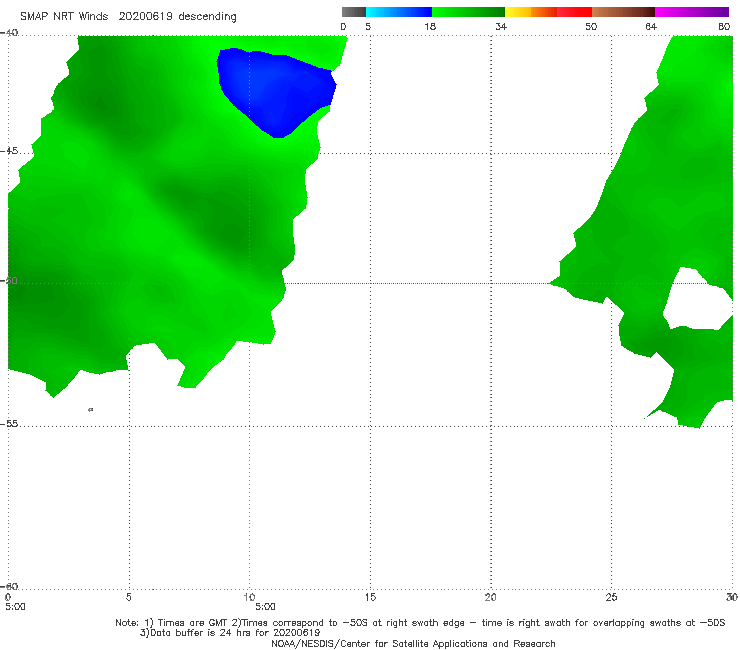Image resolution: width=740 pixels, height=650 pixels.
Task: Click the cyan-to-blue segment of the color bar
Action: point(399,12)
